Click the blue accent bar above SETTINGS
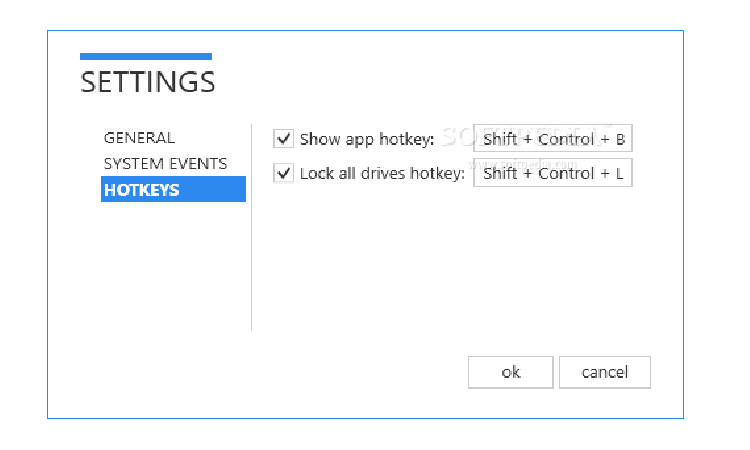Image resolution: width=750 pixels, height=450 pixels. (146, 56)
